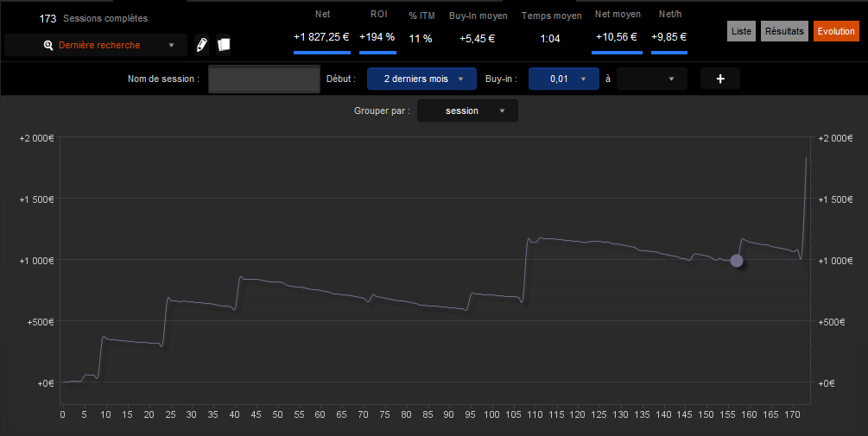Open the 2 derniers mois date dropdown
Screen dimensions: 868x436
(421, 79)
